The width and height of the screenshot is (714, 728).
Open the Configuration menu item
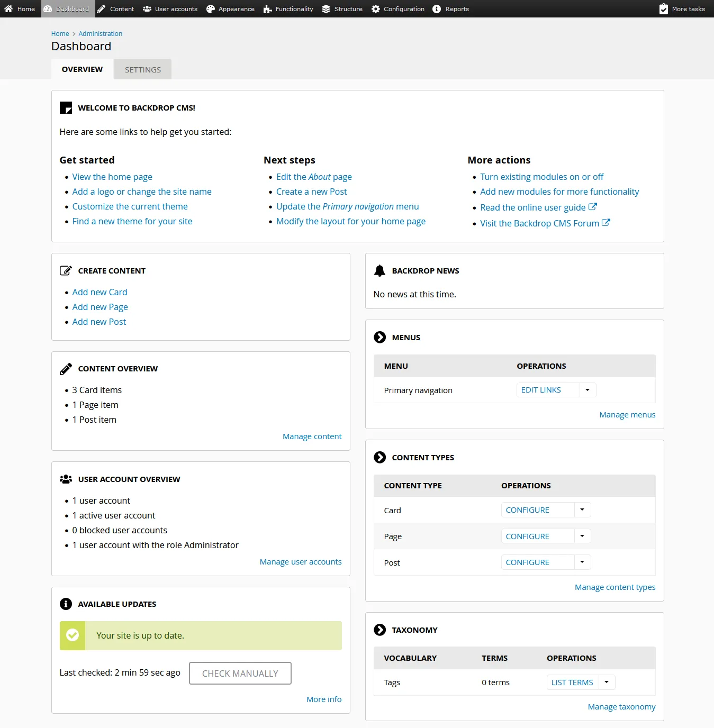pyautogui.click(x=398, y=8)
